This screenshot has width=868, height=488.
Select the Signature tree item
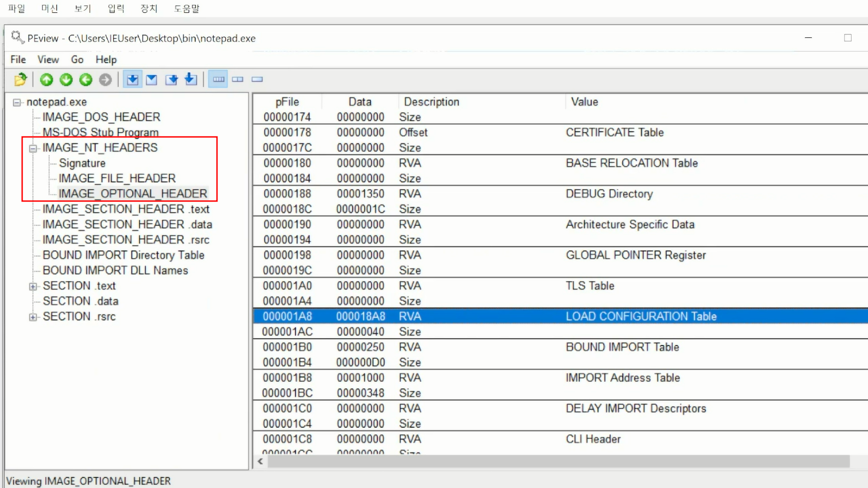tap(82, 163)
